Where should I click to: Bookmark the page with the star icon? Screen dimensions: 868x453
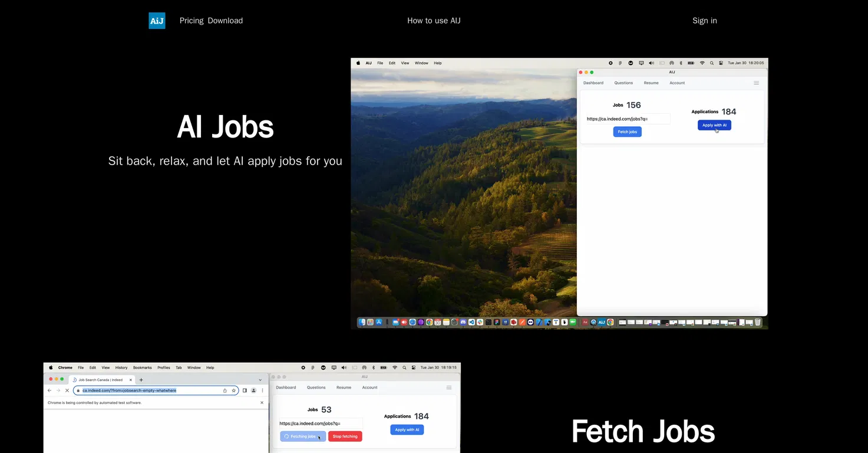pyautogui.click(x=233, y=390)
